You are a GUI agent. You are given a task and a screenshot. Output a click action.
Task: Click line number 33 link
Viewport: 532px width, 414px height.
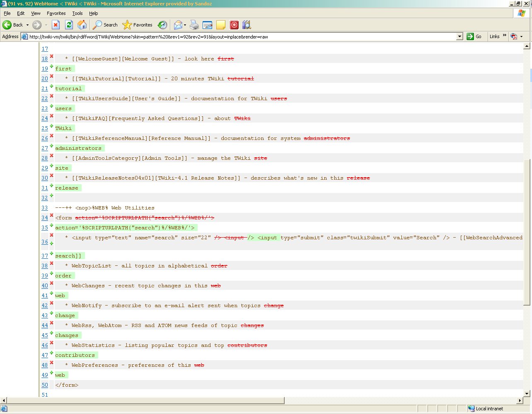click(x=45, y=208)
